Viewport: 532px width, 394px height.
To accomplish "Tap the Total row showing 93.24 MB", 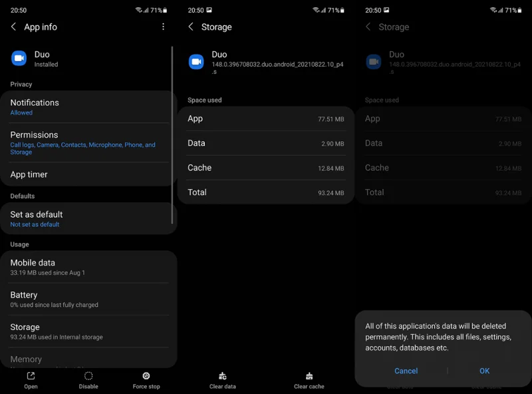I will [266, 192].
